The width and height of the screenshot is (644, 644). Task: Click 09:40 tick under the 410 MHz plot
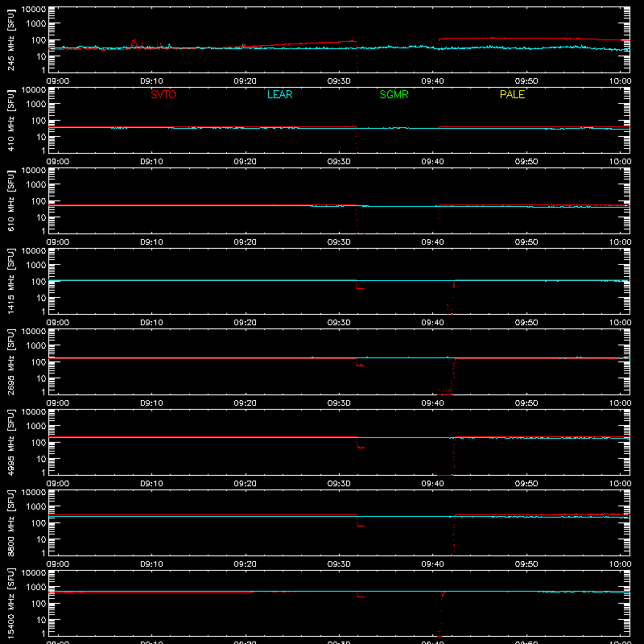pos(432,162)
